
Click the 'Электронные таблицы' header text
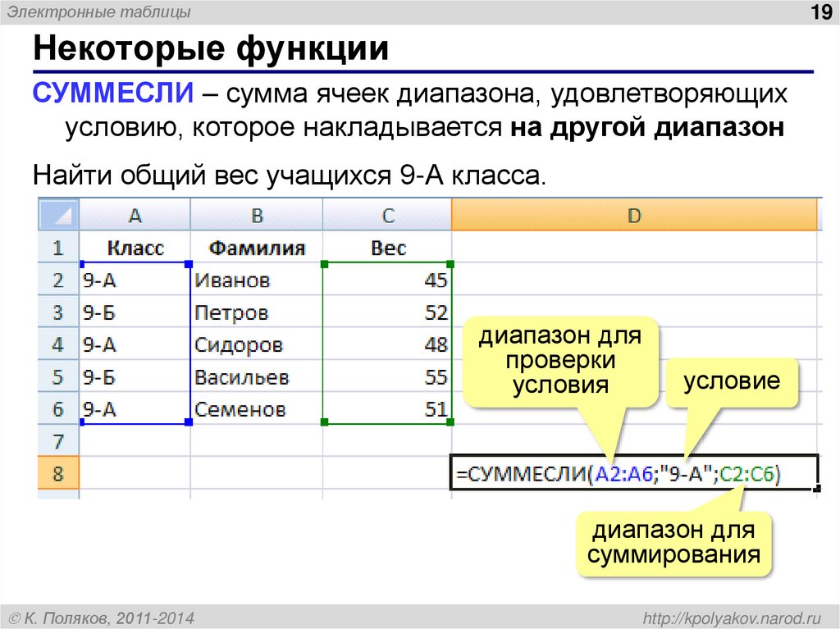tap(98, 11)
